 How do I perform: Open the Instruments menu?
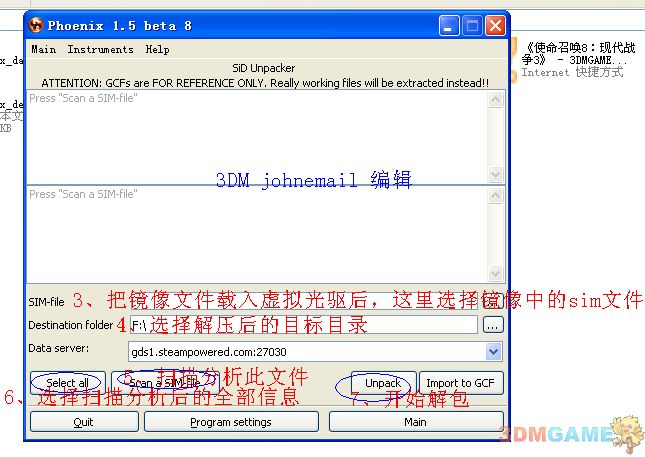tap(100, 49)
